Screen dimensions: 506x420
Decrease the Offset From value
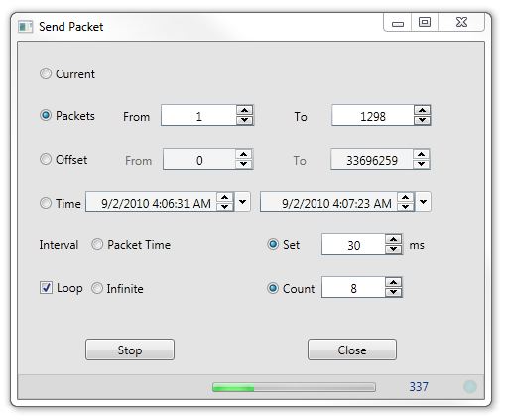(x=244, y=164)
